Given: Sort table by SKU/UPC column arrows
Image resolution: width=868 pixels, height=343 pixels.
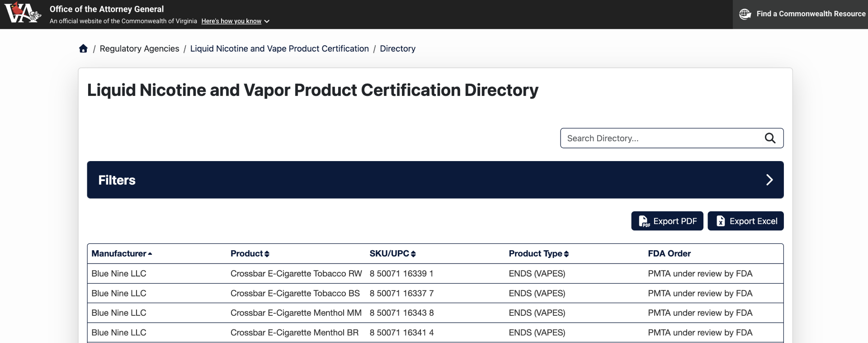Looking at the screenshot, I should (413, 254).
